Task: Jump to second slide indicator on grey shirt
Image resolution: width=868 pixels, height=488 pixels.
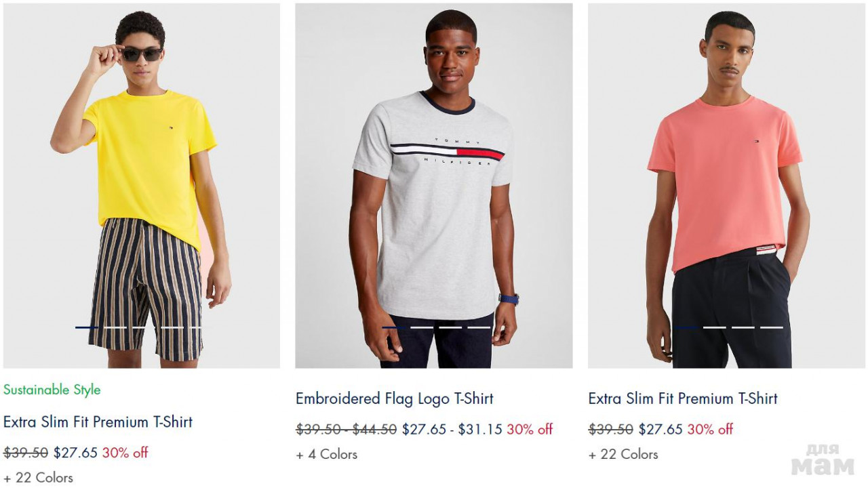Action: (x=422, y=327)
